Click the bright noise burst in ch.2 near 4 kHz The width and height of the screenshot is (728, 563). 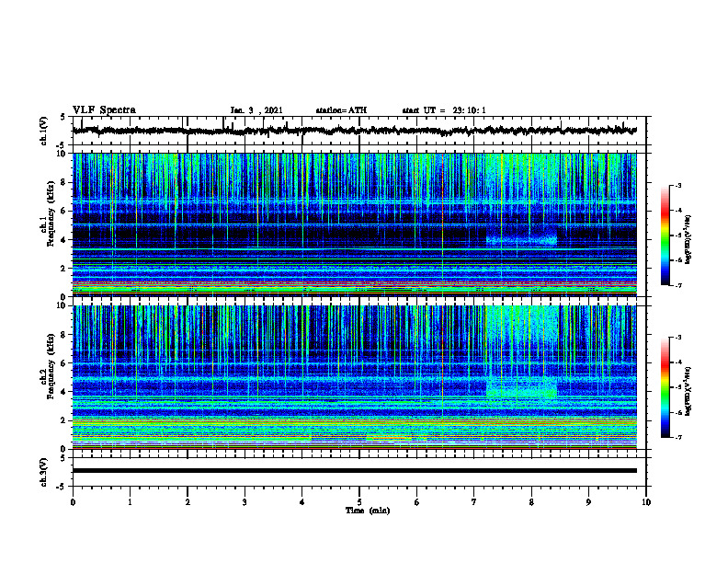521,389
